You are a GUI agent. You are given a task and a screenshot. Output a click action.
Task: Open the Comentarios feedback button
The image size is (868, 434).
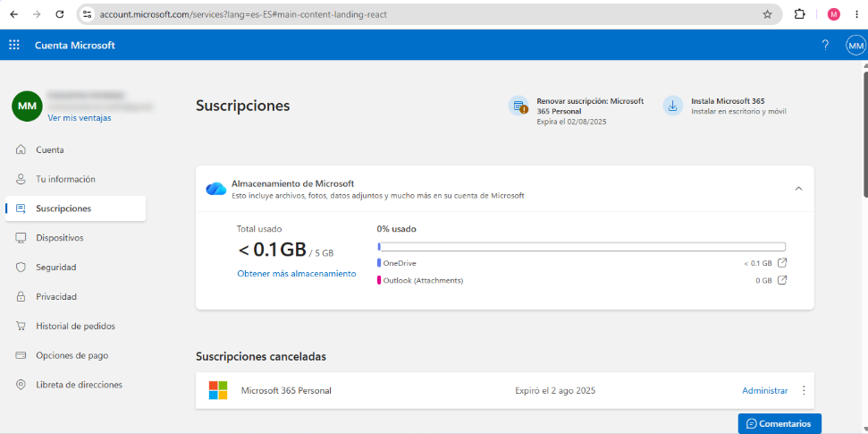pyautogui.click(x=780, y=423)
